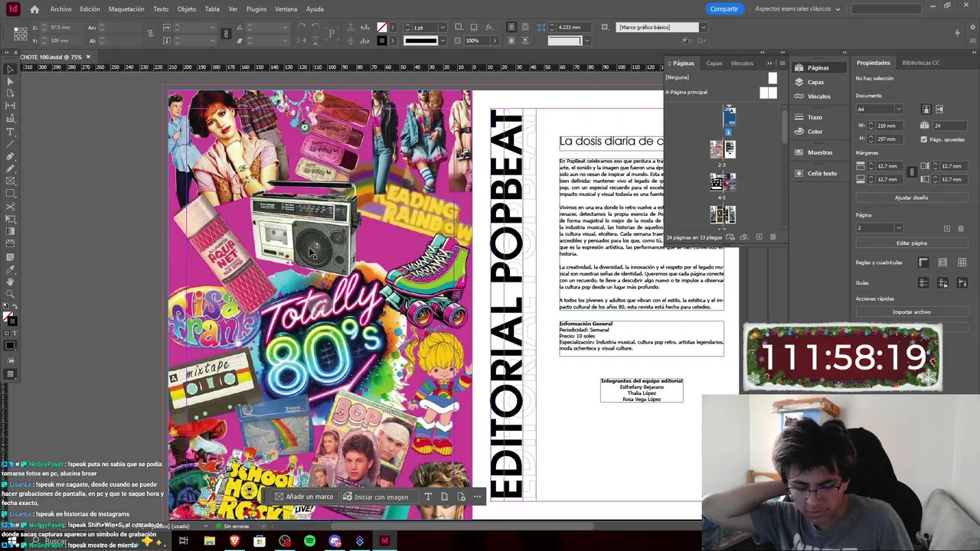Toggle show guides in Guías row
The width and height of the screenshot is (980, 551).
[x=923, y=283]
